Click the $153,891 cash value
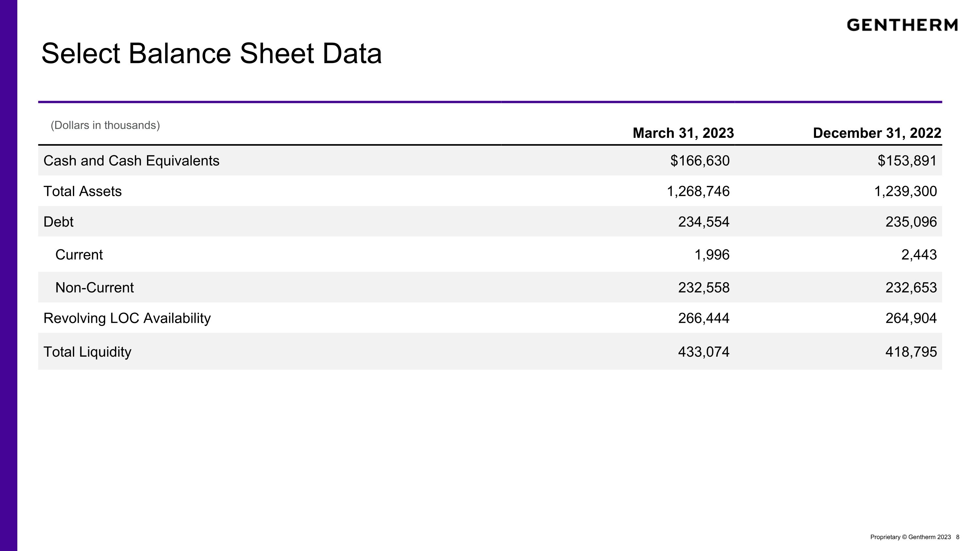 tap(907, 161)
